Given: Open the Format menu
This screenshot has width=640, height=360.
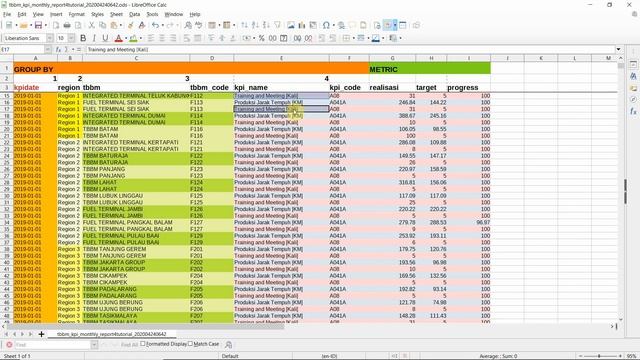Looking at the screenshot, I should tap(76, 14).
